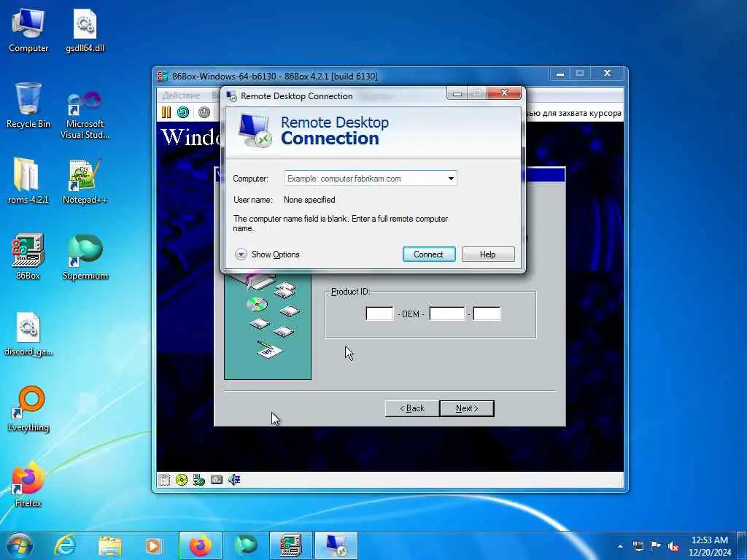Click the network icon in the system tray
Screen dimensions: 747x560
pos(638,546)
